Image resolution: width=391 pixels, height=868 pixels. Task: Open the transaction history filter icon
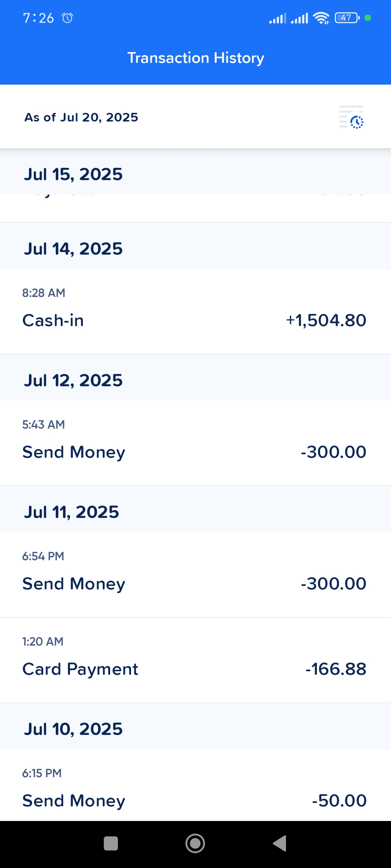(351, 117)
